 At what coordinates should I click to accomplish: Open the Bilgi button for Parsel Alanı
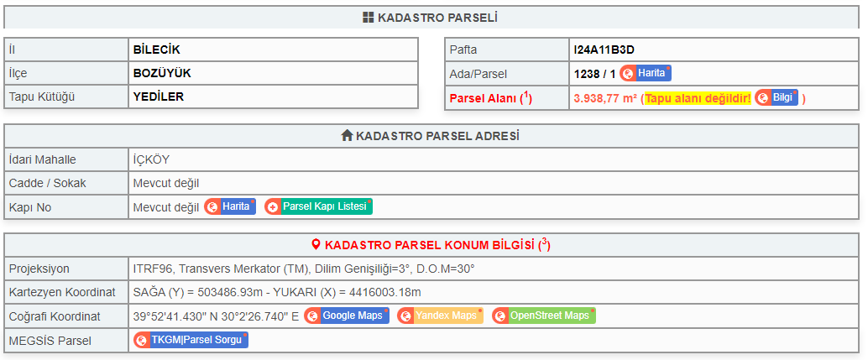click(776, 98)
